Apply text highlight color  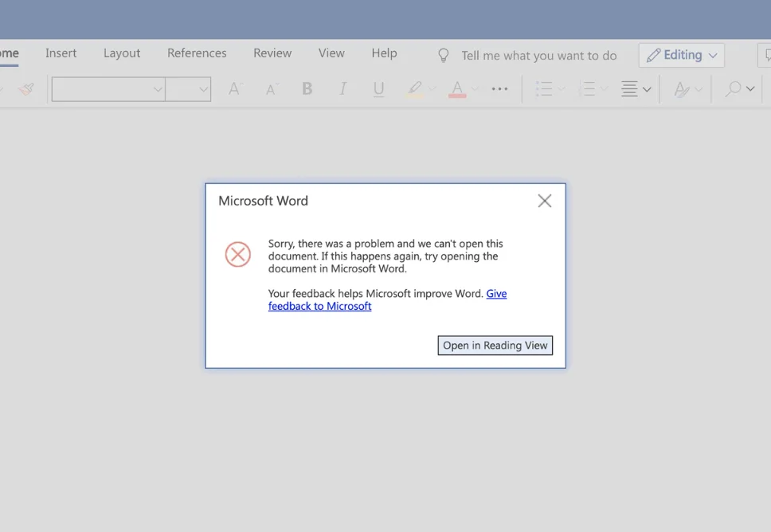tap(414, 89)
